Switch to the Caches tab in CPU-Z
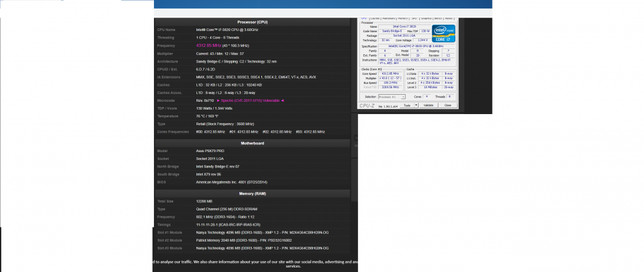Image resolution: width=644 pixels, height=272 pixels. tap(375, 18)
